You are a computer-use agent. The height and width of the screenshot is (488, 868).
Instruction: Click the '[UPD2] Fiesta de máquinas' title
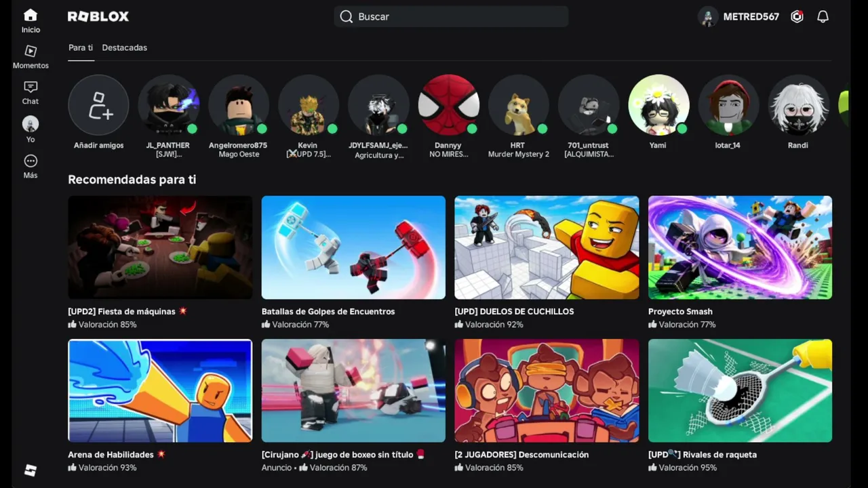click(127, 311)
